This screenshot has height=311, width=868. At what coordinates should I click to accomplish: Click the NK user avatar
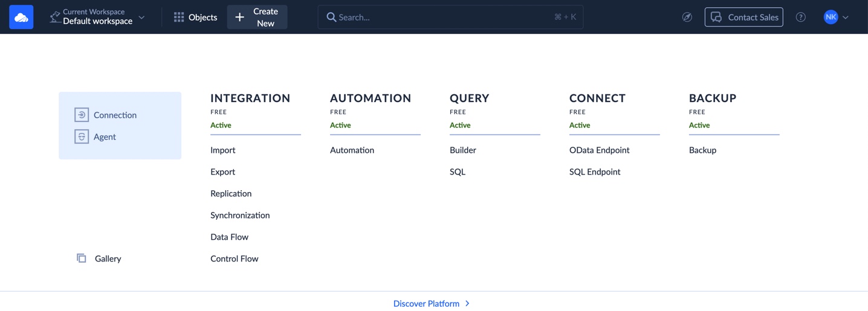(x=831, y=17)
